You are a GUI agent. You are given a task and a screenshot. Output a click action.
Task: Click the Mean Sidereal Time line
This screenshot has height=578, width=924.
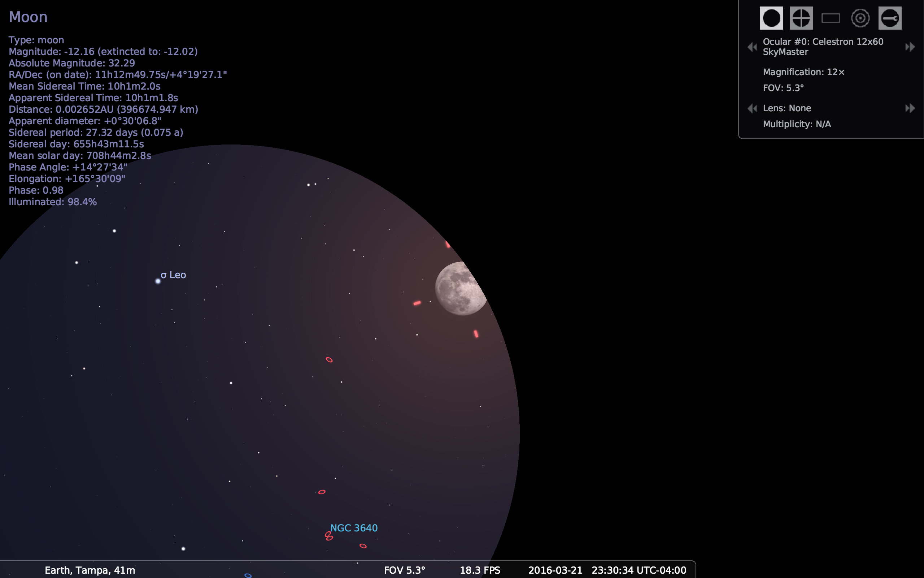pyautogui.click(x=85, y=86)
